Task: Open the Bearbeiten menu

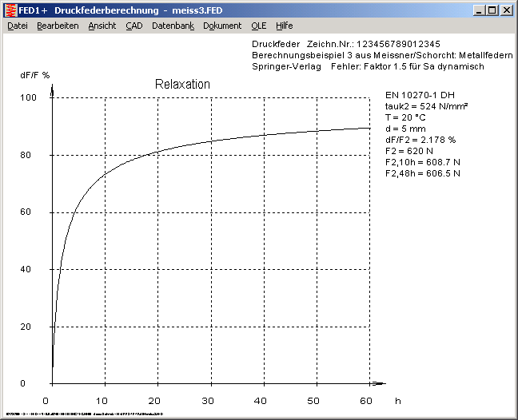Action: point(58,26)
